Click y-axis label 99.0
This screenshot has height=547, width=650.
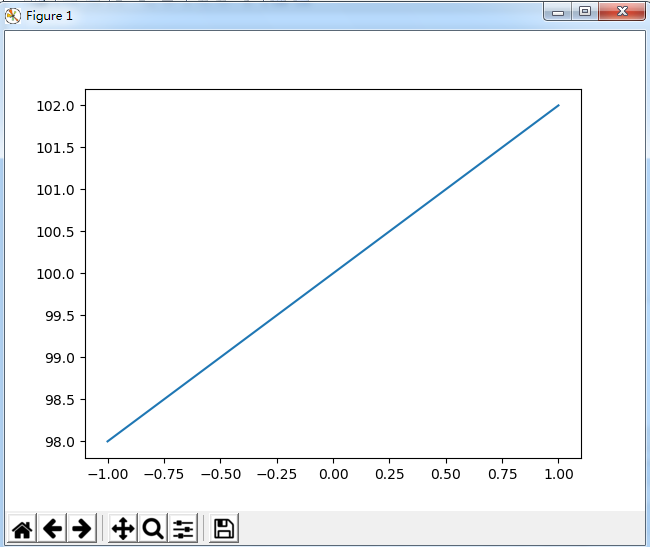(x=60, y=358)
